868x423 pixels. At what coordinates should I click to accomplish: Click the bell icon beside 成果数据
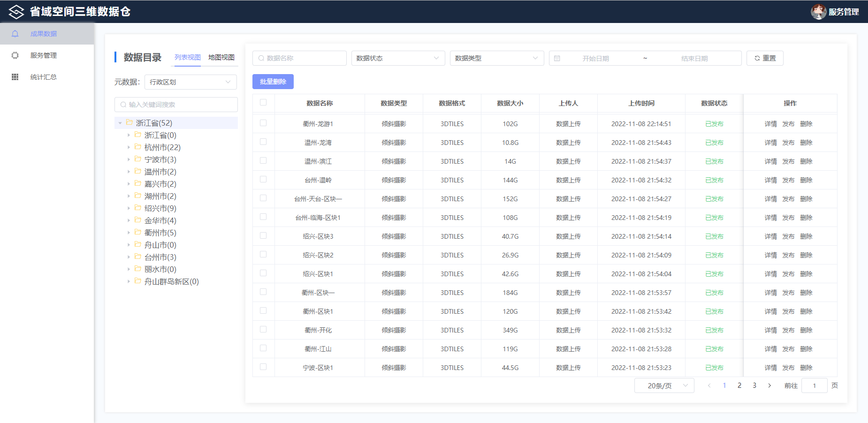pyautogui.click(x=15, y=34)
